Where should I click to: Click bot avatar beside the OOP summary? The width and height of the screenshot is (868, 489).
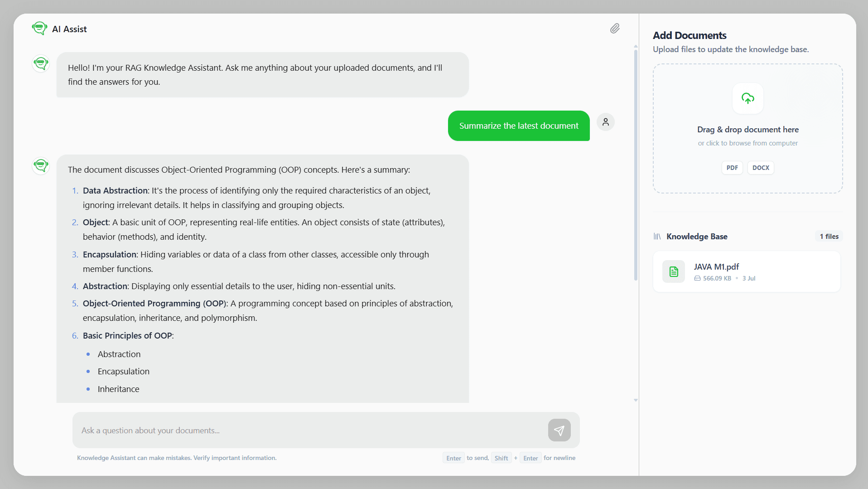point(41,166)
